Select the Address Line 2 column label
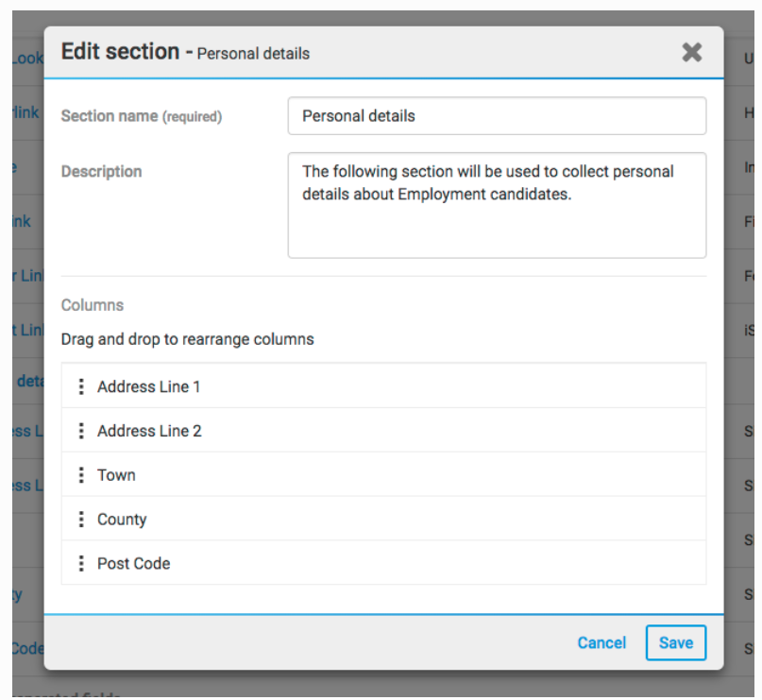Screen dimensions: 762x700 (x=149, y=431)
